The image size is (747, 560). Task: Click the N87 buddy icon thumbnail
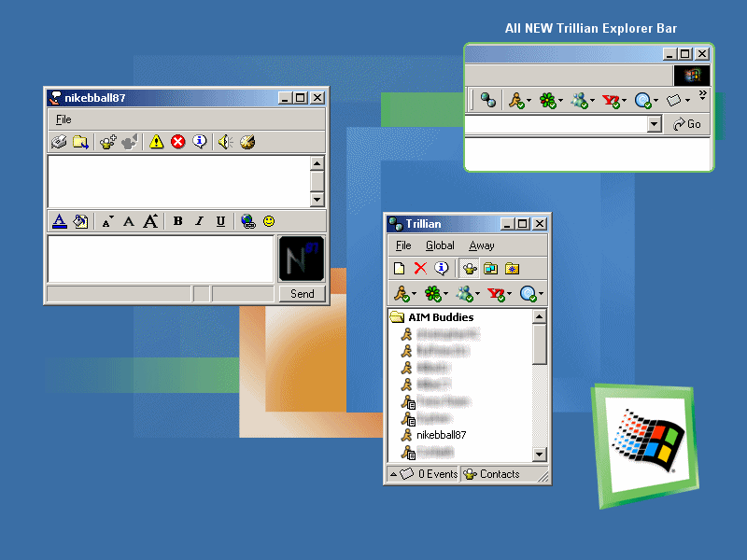[x=302, y=259]
